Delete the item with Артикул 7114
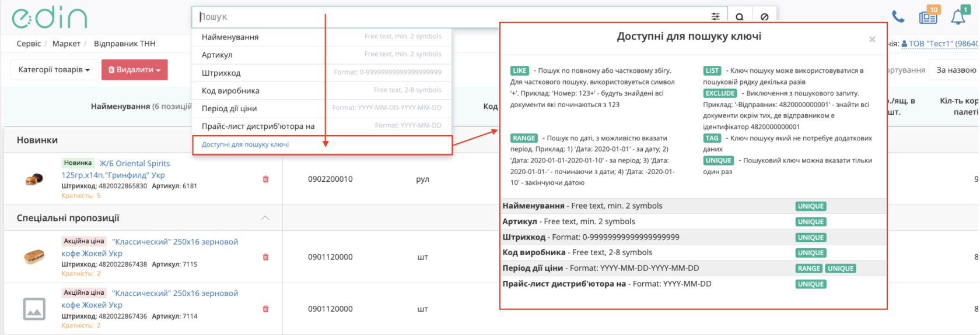The width and height of the screenshot is (980, 335). pos(265,309)
